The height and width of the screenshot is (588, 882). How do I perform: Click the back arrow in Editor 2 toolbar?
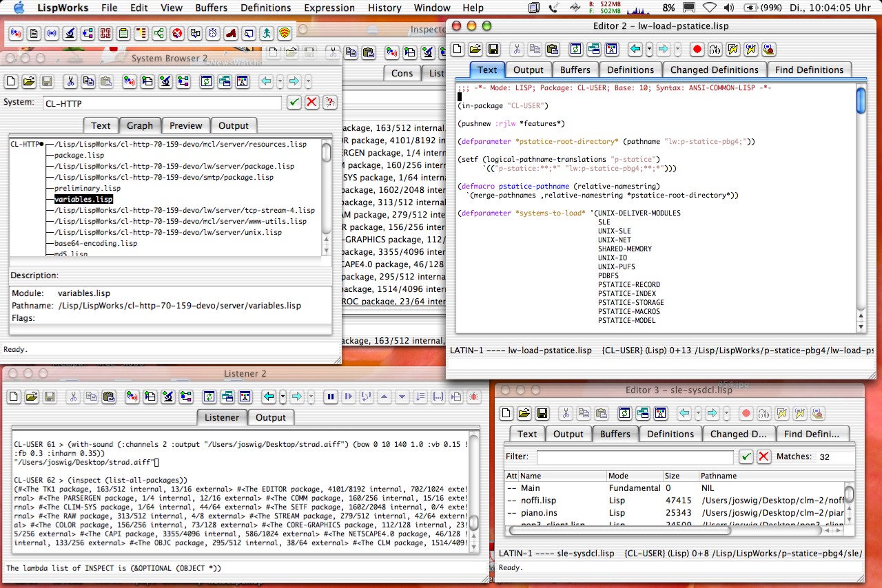[x=635, y=49]
